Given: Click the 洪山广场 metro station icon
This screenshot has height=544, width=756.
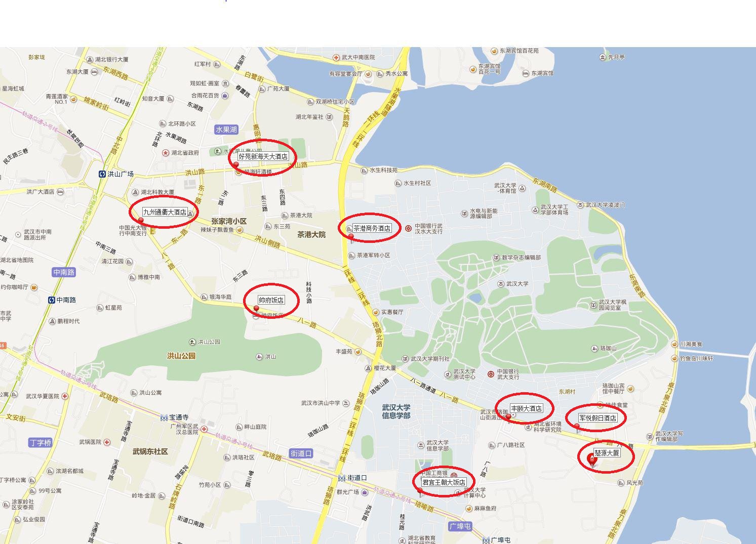Looking at the screenshot, I should pos(102,174).
